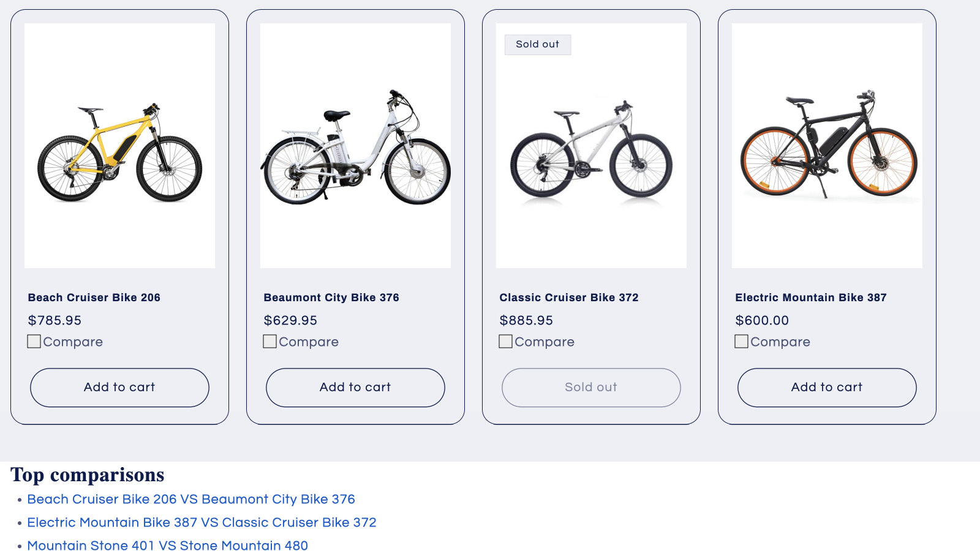Tick Compare for Beach Cruiser Bike 206
This screenshot has width=980, height=551.
[34, 342]
